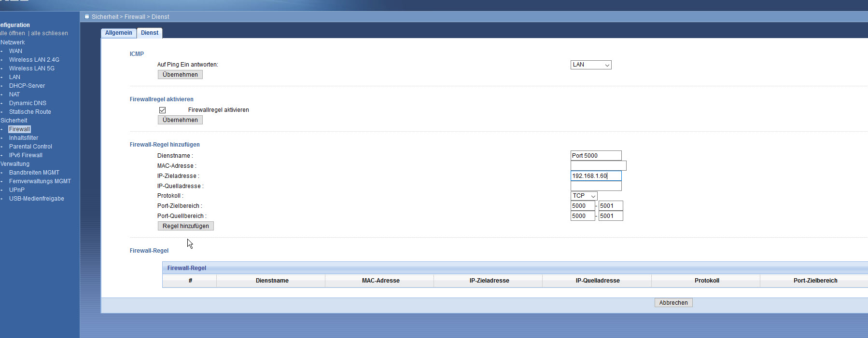
Task: Toggle the Firewallregel aktivieren checkbox
Action: [x=163, y=110]
